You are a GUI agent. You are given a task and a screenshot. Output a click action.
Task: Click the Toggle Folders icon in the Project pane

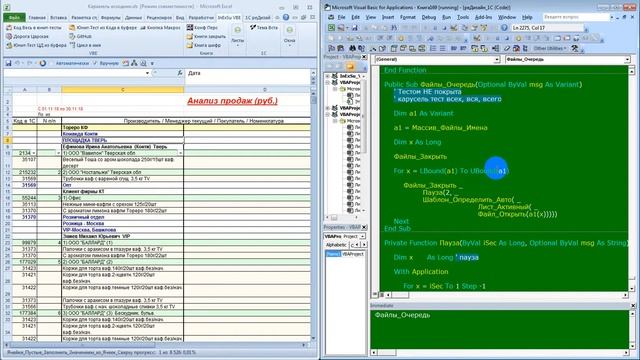tap(350, 67)
